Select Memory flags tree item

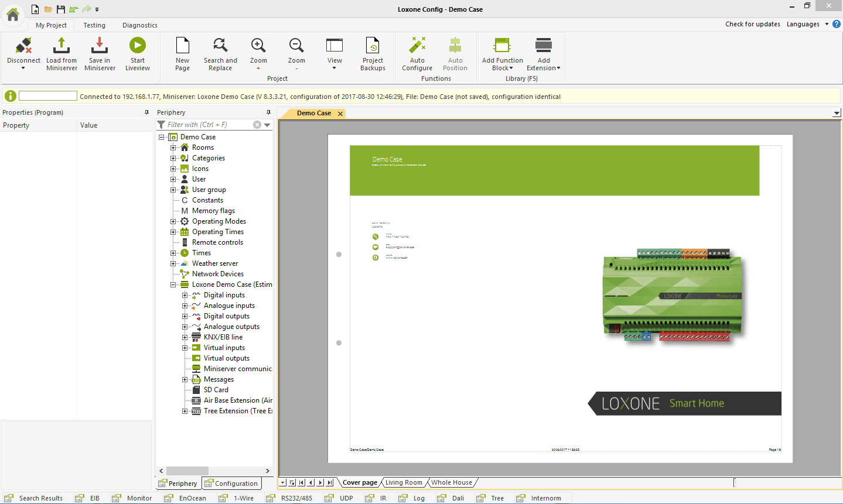pyautogui.click(x=213, y=211)
